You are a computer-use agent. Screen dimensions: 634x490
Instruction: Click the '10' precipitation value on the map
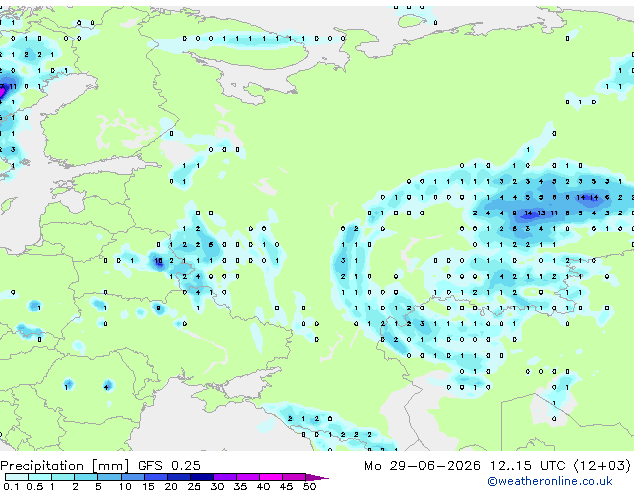pyautogui.click(x=158, y=261)
